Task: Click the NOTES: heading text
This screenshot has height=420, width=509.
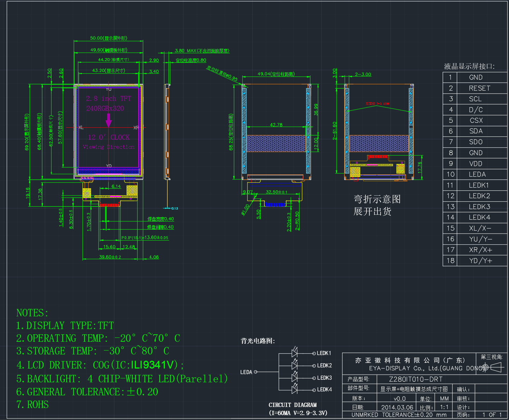Action: [32, 313]
